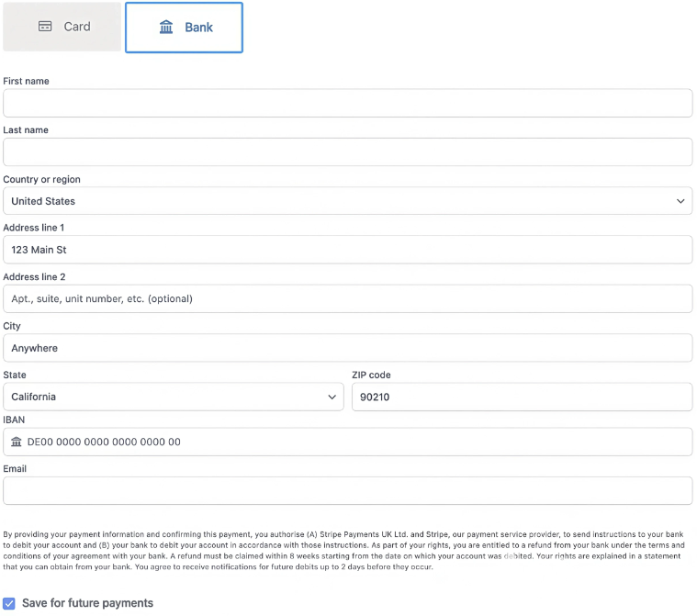Select the Card payment tab
697x616 pixels.
point(62,27)
